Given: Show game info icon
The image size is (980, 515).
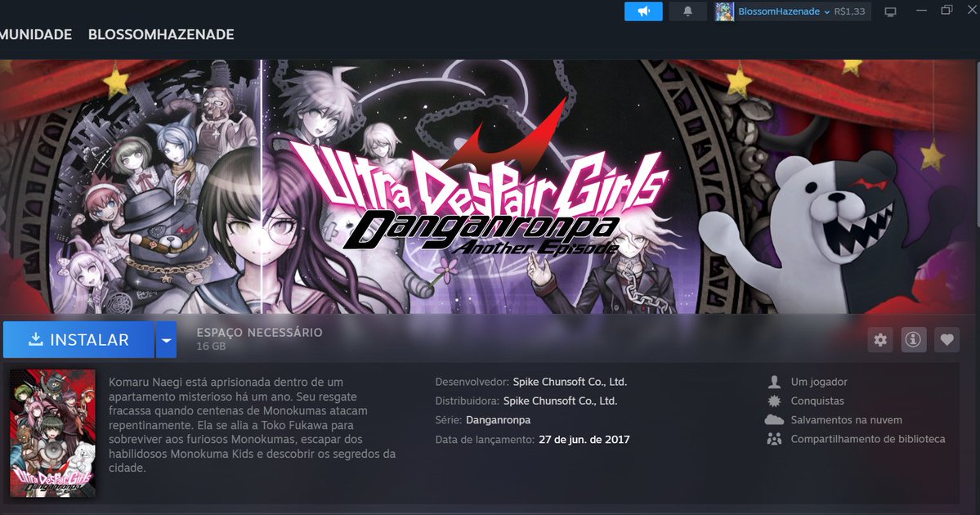Looking at the screenshot, I should click(x=913, y=339).
